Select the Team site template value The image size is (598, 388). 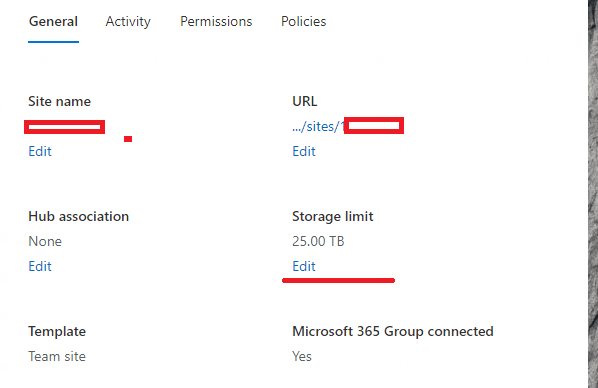coord(57,356)
